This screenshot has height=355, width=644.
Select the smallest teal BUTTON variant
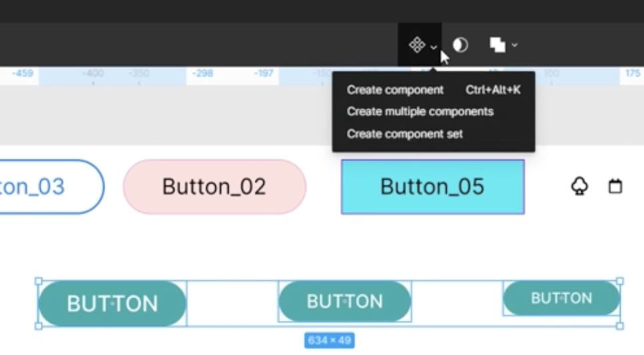pyautogui.click(x=561, y=298)
